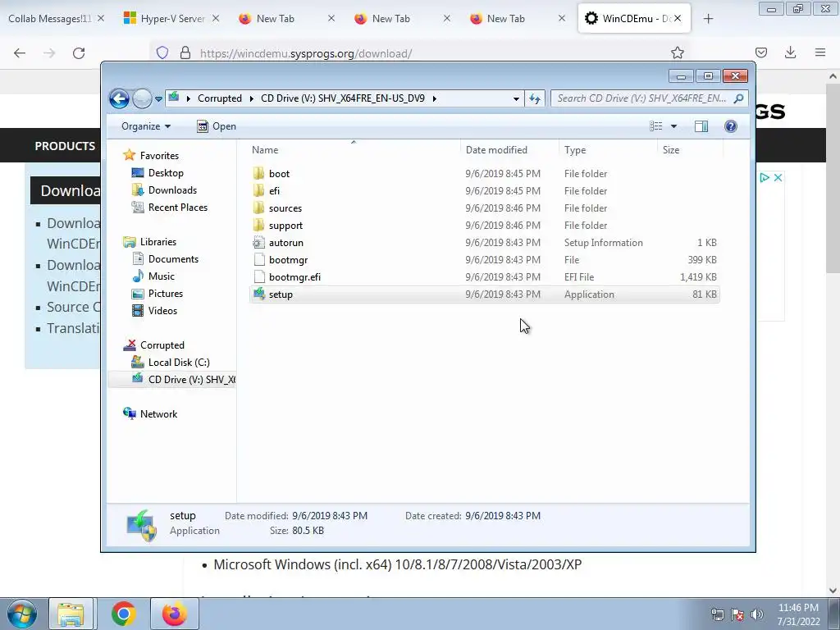Reload the Firefox page
The image size is (840, 630).
[x=79, y=53]
